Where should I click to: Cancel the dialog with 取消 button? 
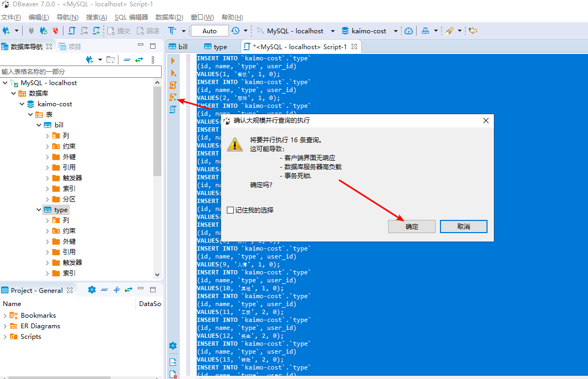tap(464, 226)
